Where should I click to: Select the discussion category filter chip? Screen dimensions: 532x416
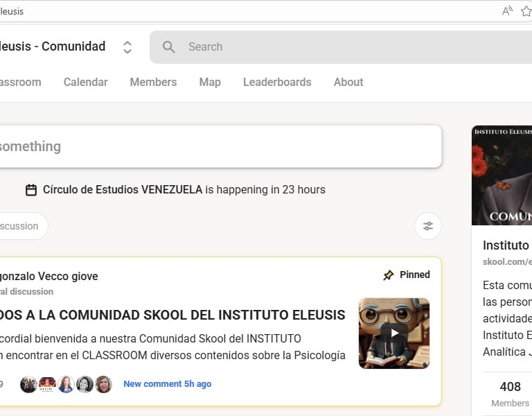point(24,226)
